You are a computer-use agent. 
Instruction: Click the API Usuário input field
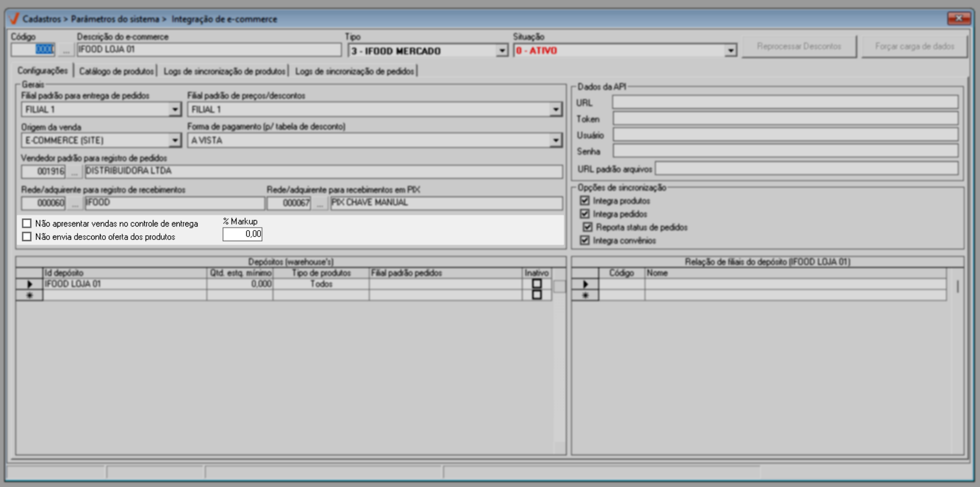[x=785, y=135]
